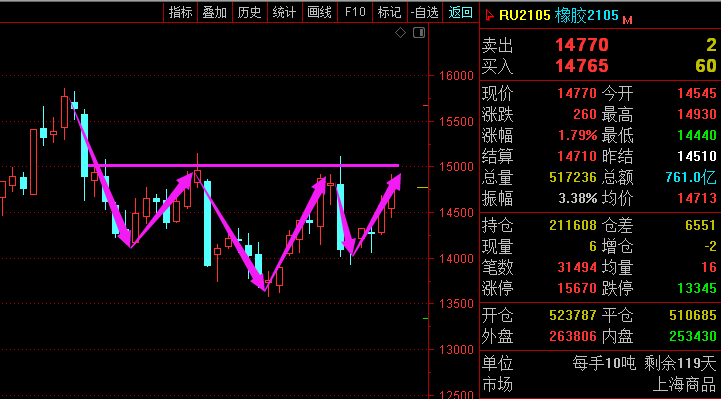
Task: Click the 返回 return button
Action: coord(460,12)
